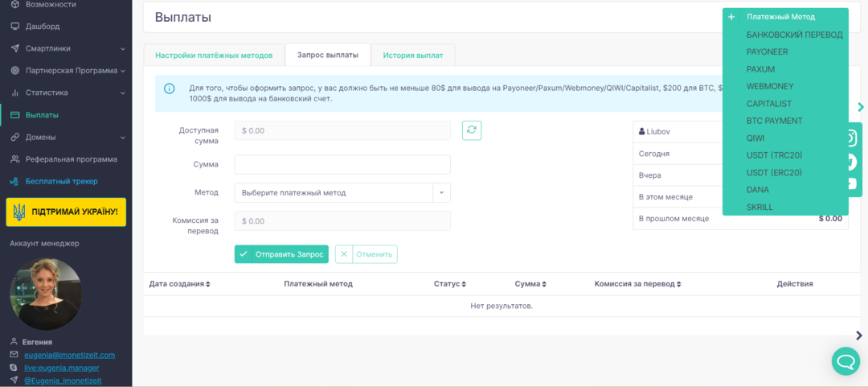Screen dimensions: 868x387
Task: Expand the Домены sidebar submenu
Action: [122, 138]
